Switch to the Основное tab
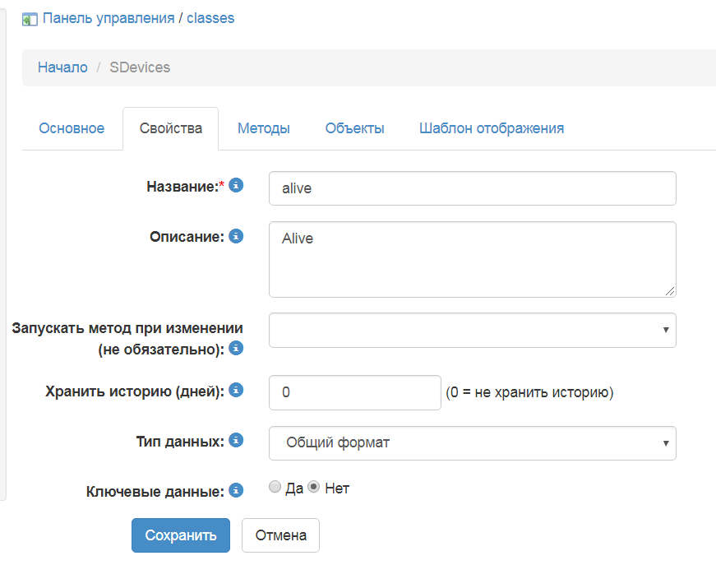716x588 pixels. click(72, 128)
